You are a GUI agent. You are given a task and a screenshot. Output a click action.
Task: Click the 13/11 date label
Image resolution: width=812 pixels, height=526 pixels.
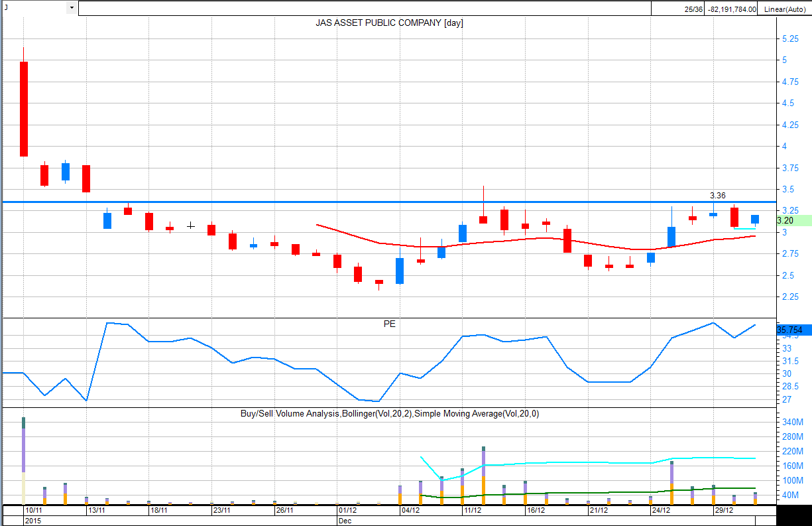[x=97, y=511]
